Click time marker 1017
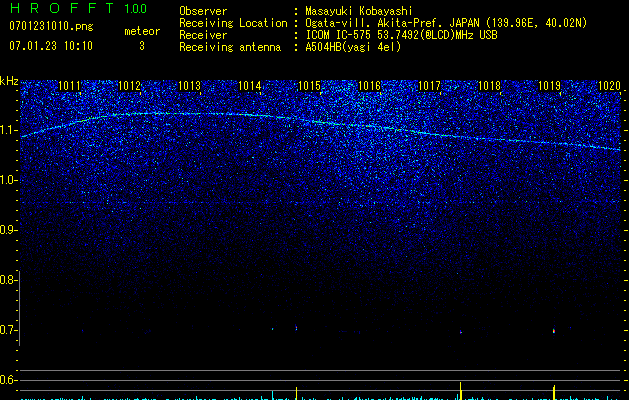The image size is (629, 400). click(429, 86)
